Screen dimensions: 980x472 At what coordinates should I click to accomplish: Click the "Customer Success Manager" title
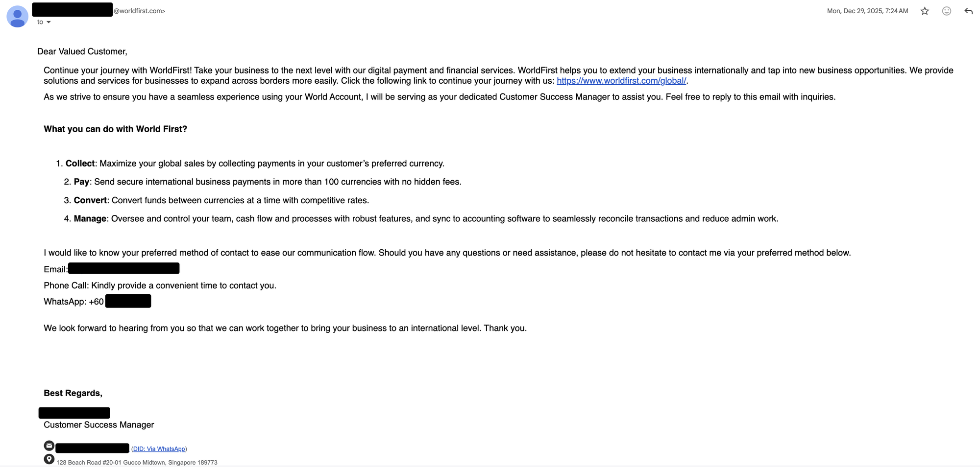click(98, 425)
